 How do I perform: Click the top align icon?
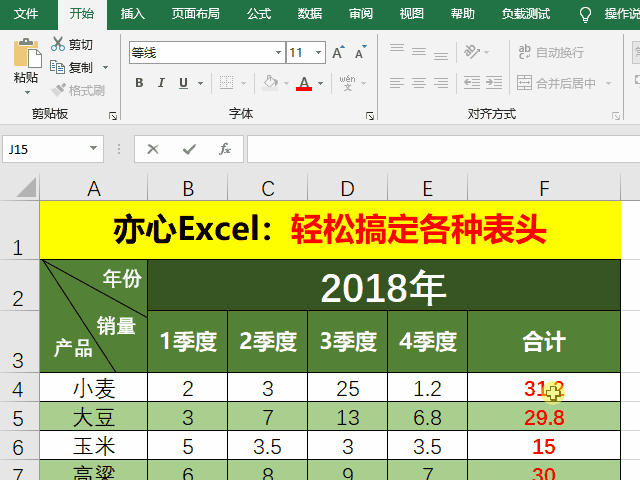[x=397, y=51]
